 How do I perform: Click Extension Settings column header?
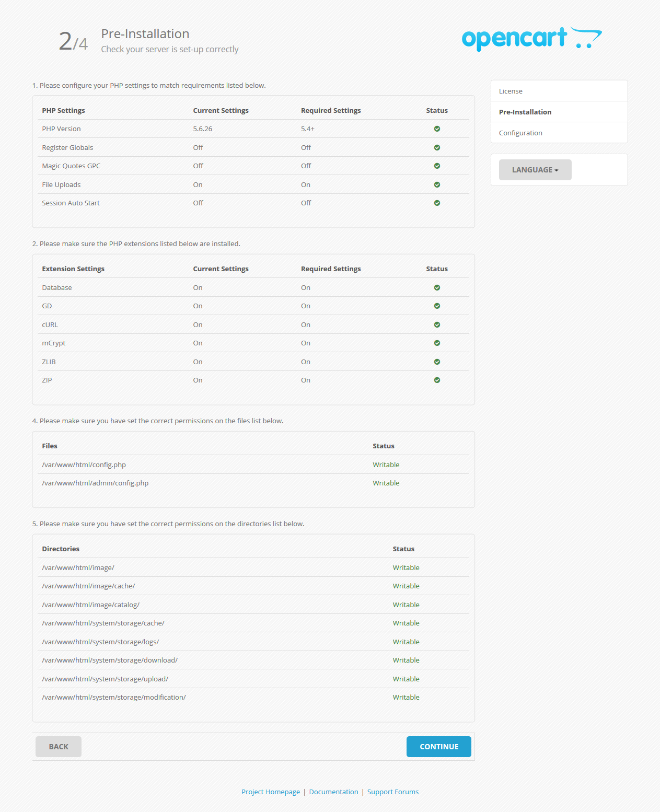[x=73, y=269]
